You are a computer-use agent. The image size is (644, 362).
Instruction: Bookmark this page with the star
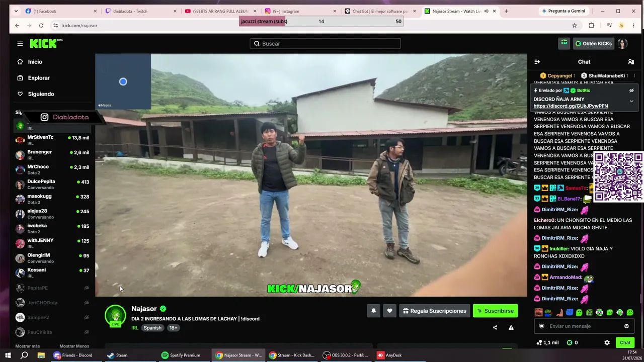pyautogui.click(x=575, y=26)
